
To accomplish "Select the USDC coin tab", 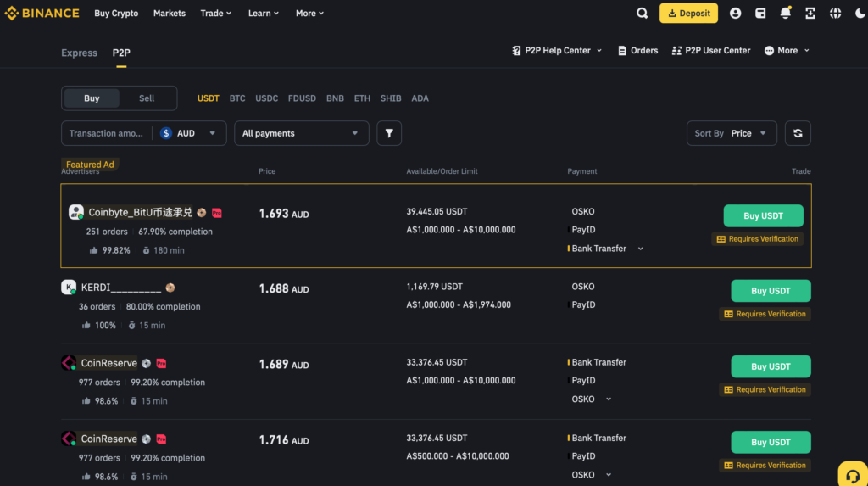I will click(x=266, y=98).
